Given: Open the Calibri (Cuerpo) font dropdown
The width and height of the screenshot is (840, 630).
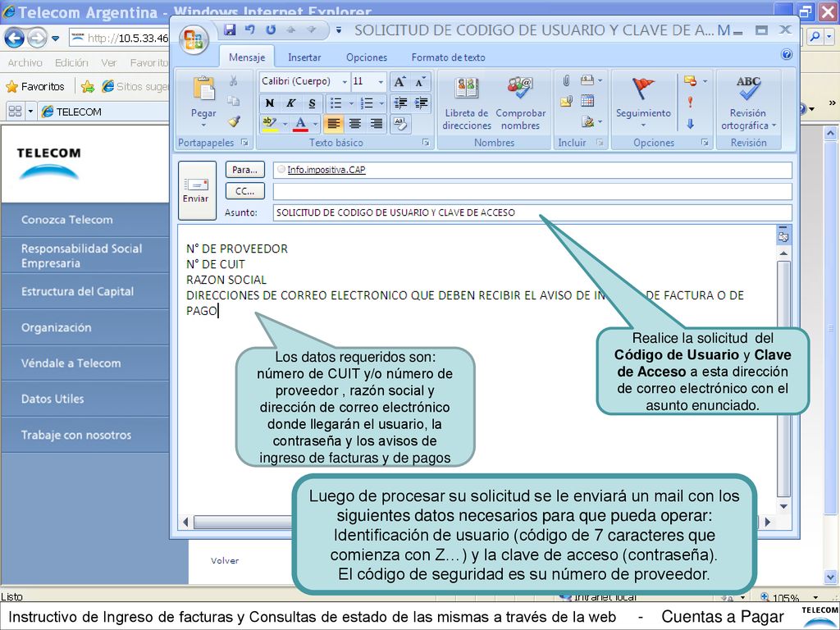Looking at the screenshot, I should click(x=345, y=81).
